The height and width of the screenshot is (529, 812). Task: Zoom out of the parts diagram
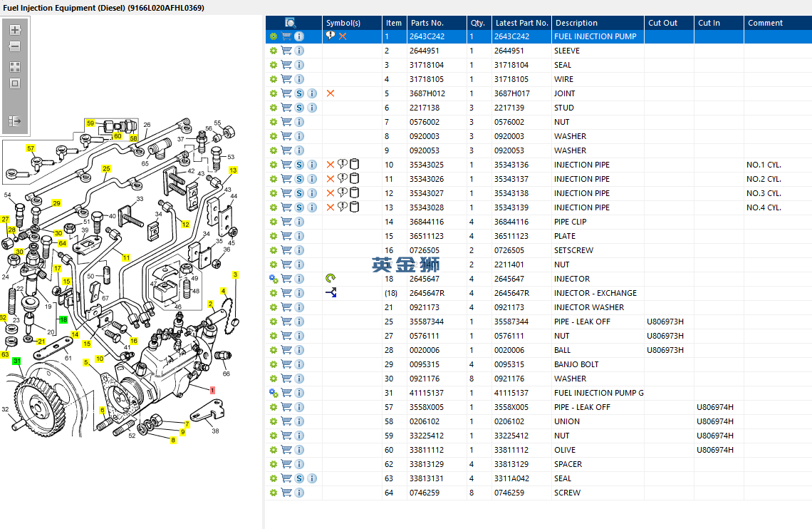point(15,46)
